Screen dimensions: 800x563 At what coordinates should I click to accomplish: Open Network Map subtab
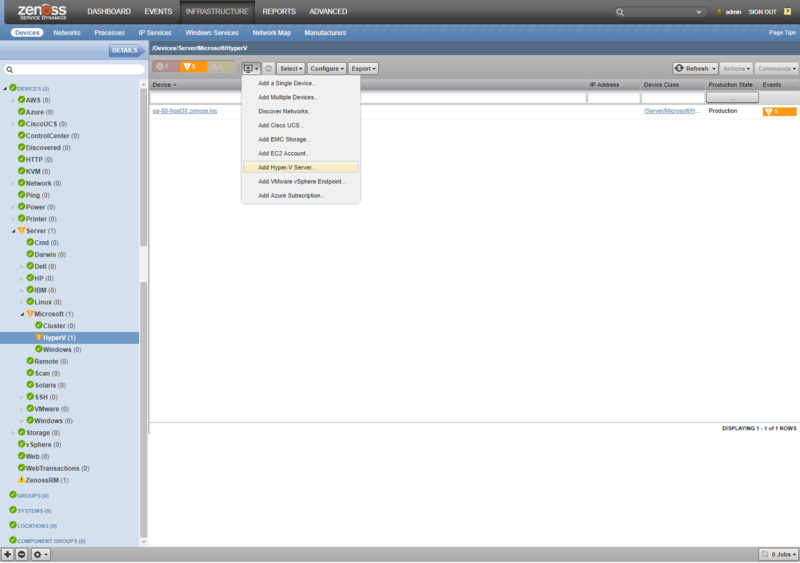click(x=271, y=33)
